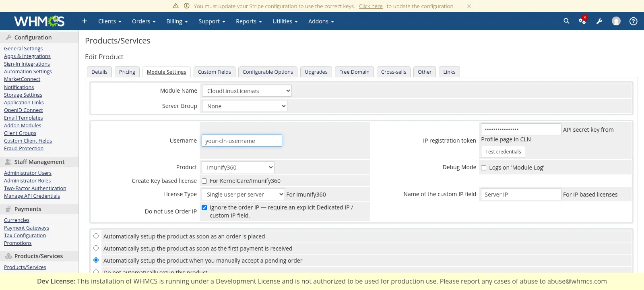
Task: Enable Create Key based license checkbox
Action: coord(204,181)
